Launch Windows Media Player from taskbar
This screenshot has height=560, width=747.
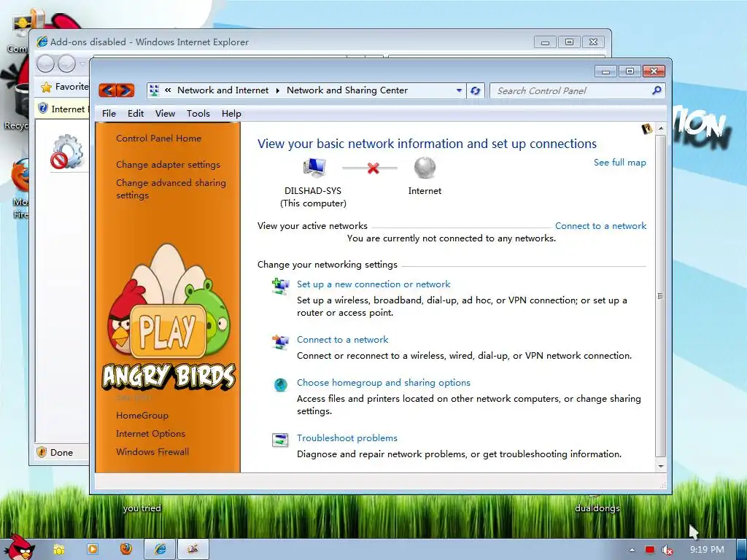93,549
